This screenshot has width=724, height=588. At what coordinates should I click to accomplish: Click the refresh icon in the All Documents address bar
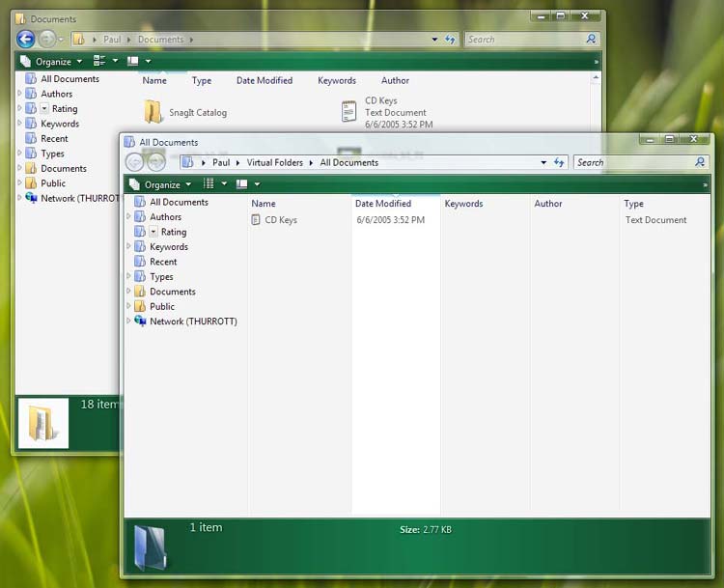click(559, 163)
